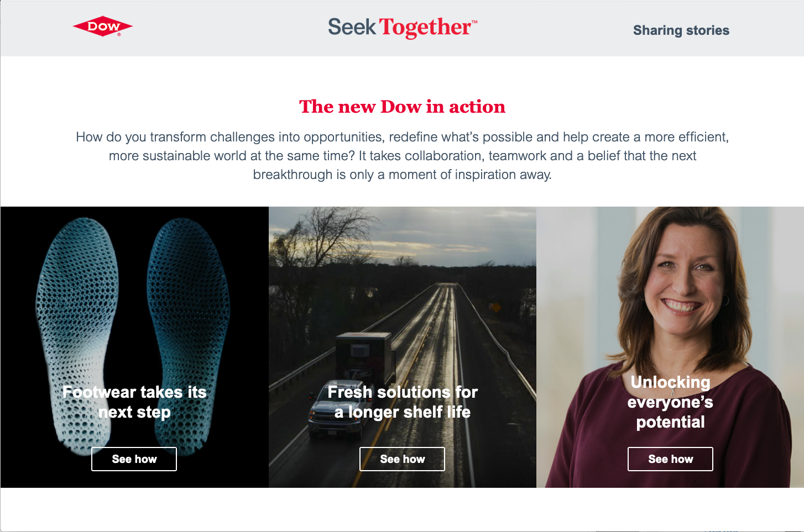Image resolution: width=804 pixels, height=532 pixels.
Task: Click the truck on highway photo
Action: [402, 347]
